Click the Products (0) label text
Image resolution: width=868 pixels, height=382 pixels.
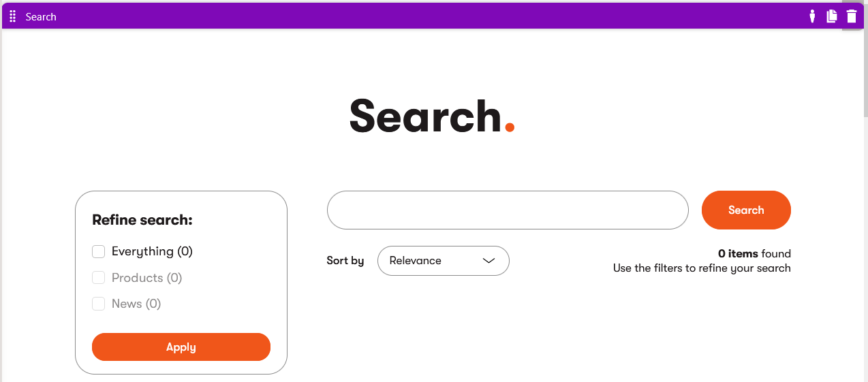(x=146, y=278)
